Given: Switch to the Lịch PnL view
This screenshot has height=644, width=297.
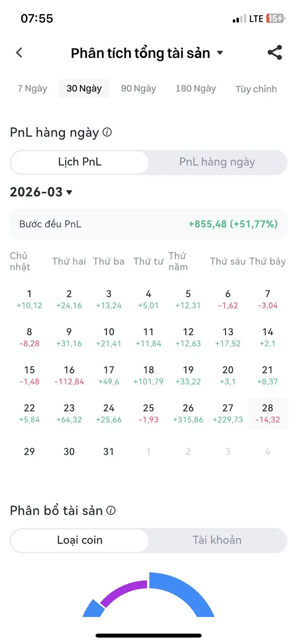Looking at the screenshot, I should tap(80, 162).
